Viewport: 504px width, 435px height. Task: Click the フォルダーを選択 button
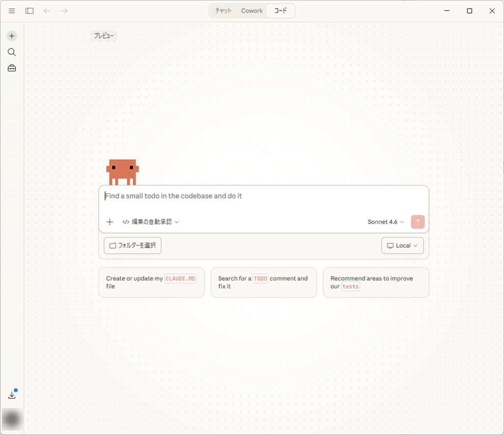coord(132,245)
